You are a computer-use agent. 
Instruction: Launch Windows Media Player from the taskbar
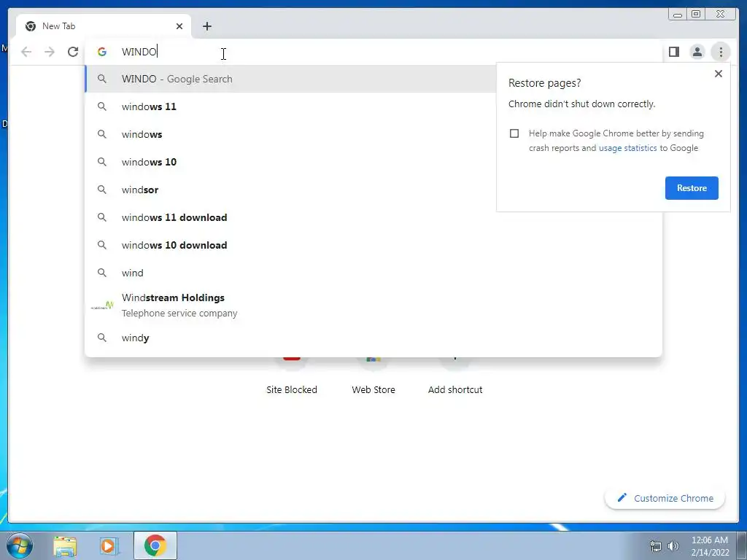pos(109,546)
